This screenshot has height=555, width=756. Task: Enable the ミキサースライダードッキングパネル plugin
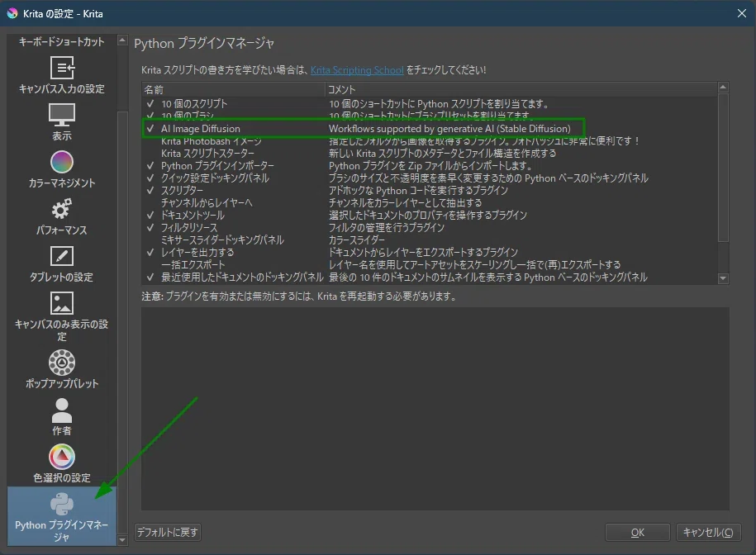150,240
